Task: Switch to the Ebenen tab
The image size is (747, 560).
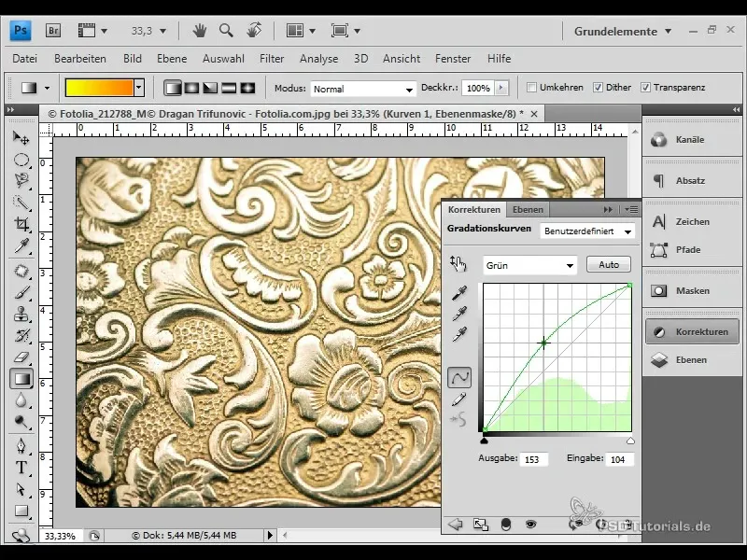Action: (x=528, y=209)
